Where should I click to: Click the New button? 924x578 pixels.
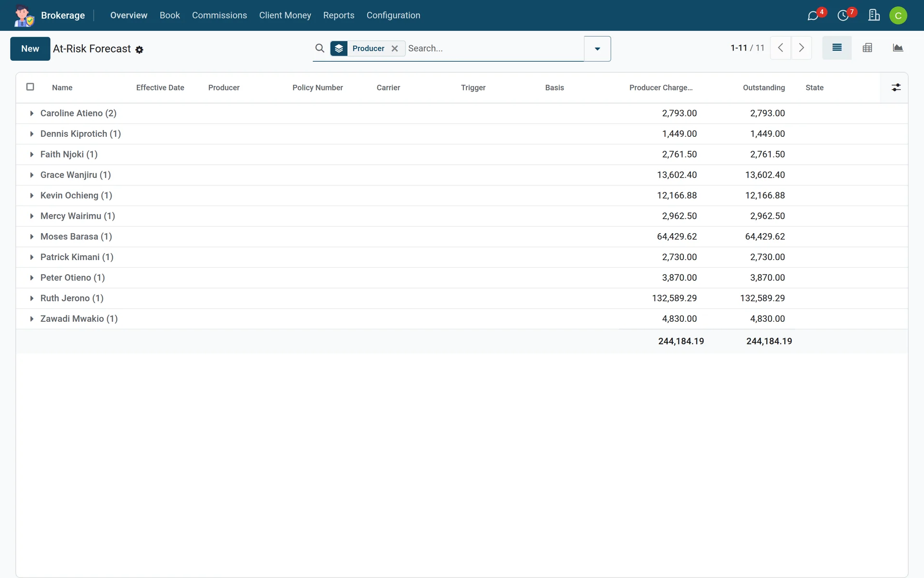coord(30,49)
